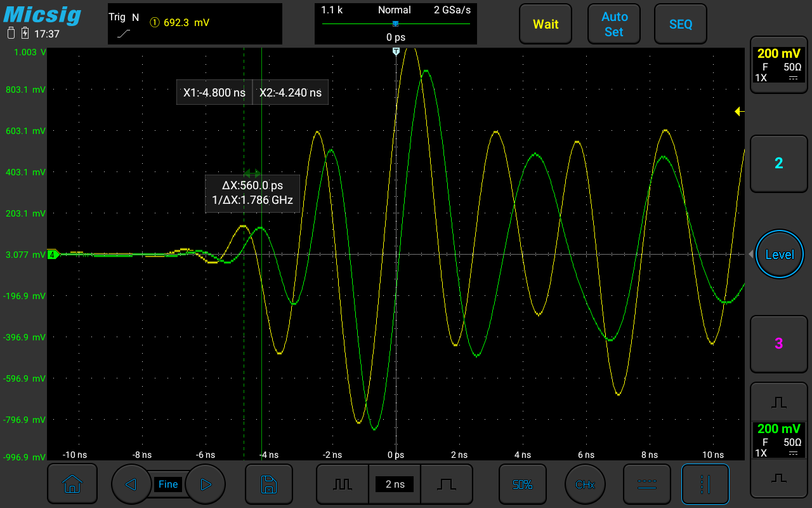Click the save floppy disk icon

tap(269, 485)
